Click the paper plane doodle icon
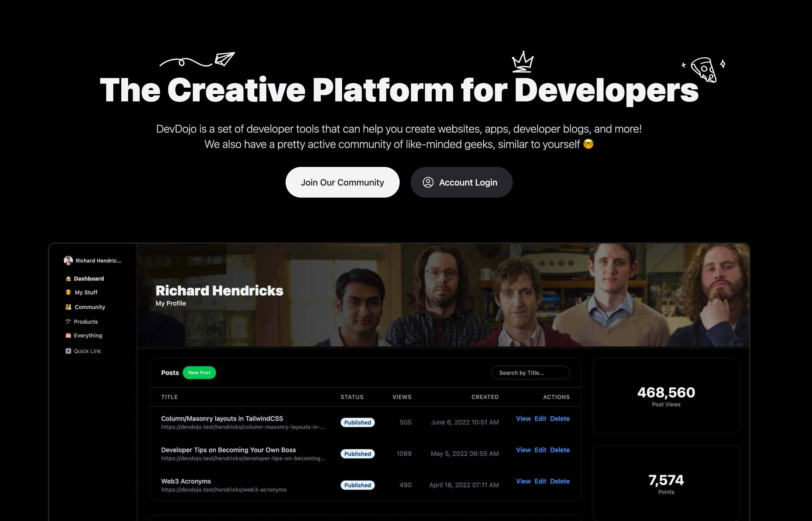The height and width of the screenshot is (521, 812). click(224, 59)
